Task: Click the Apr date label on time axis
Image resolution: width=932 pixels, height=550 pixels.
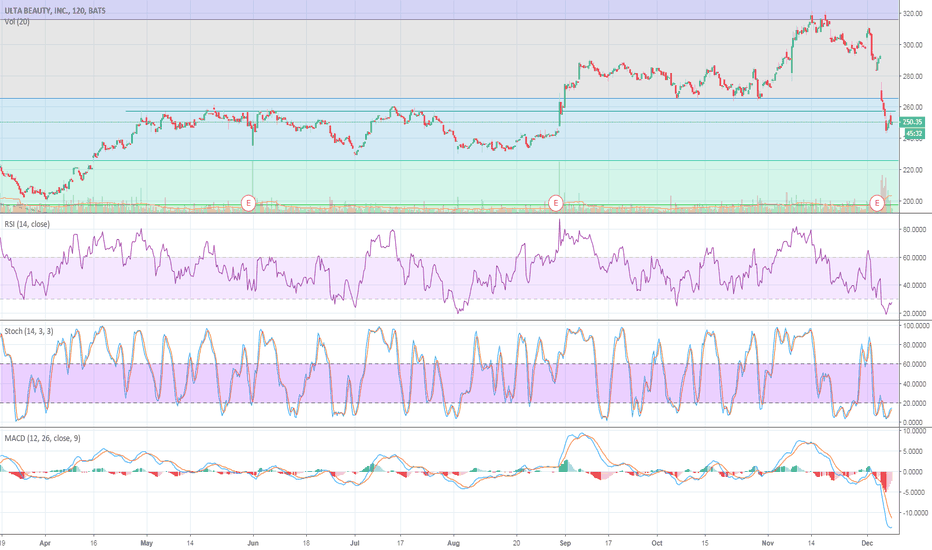Action: point(45,543)
